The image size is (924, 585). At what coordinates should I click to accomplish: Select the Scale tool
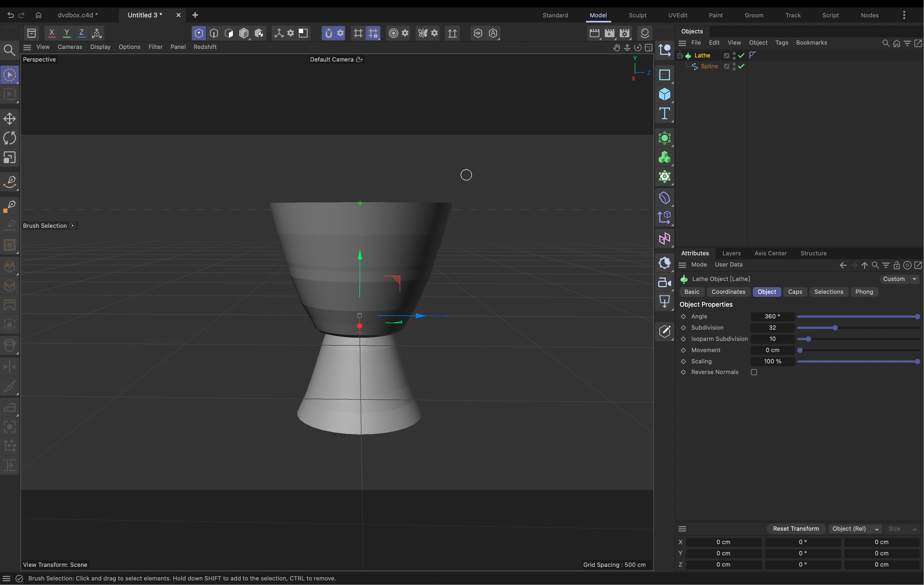[x=9, y=157]
